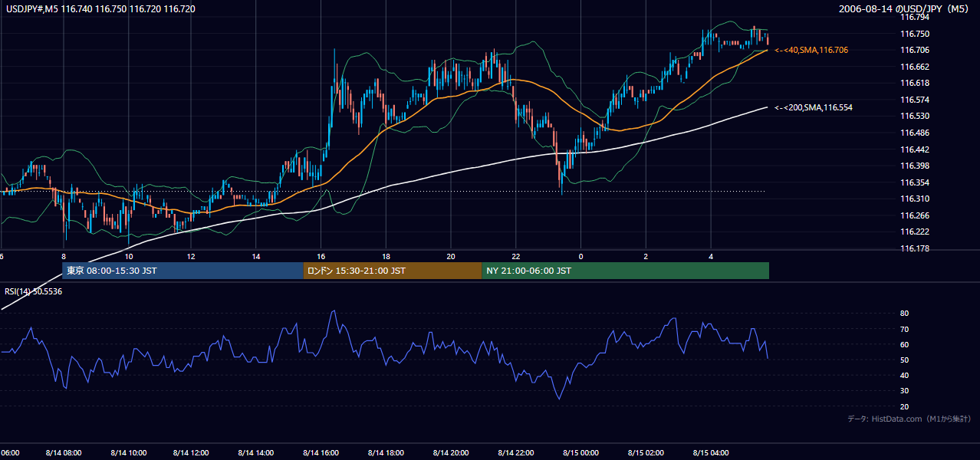
Task: Select the NY 21:00-06:00 JST session bar
Action: [626, 271]
